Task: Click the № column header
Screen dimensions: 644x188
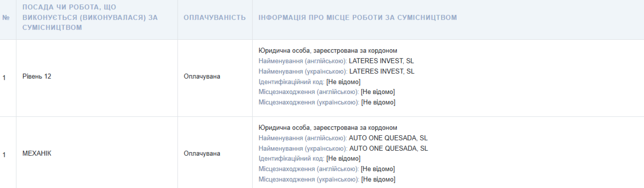Action: [x=6, y=18]
